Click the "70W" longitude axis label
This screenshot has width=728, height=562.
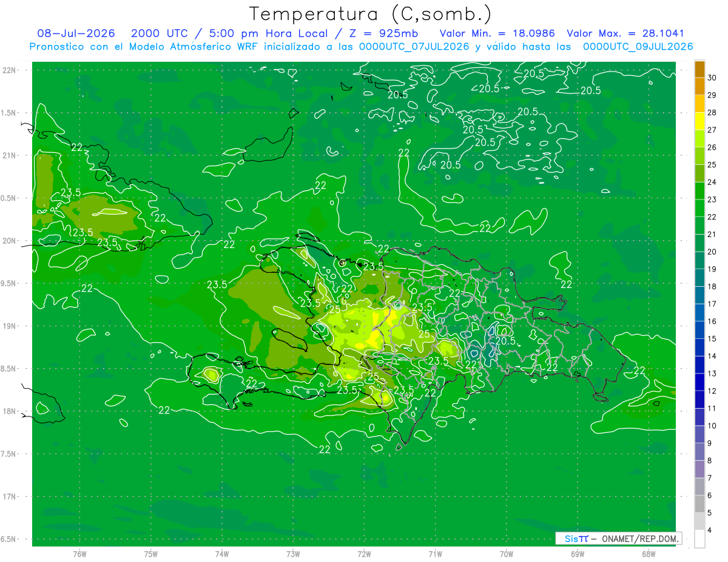(506, 554)
